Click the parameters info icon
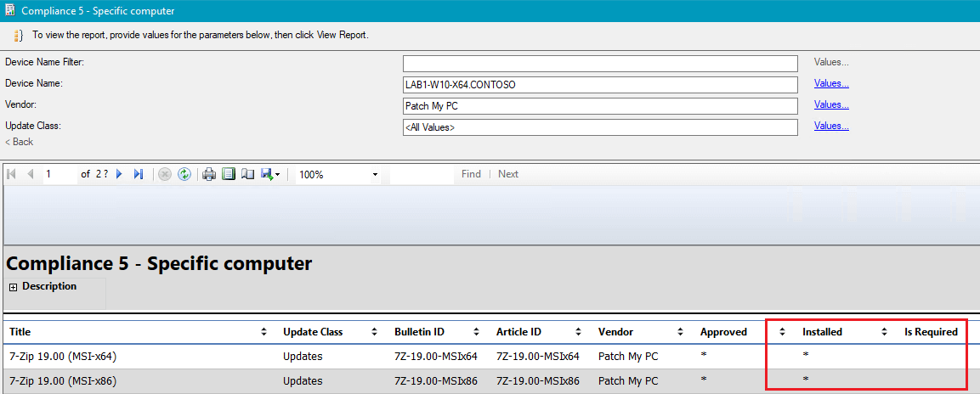This screenshot has height=394, width=980. 19,36
